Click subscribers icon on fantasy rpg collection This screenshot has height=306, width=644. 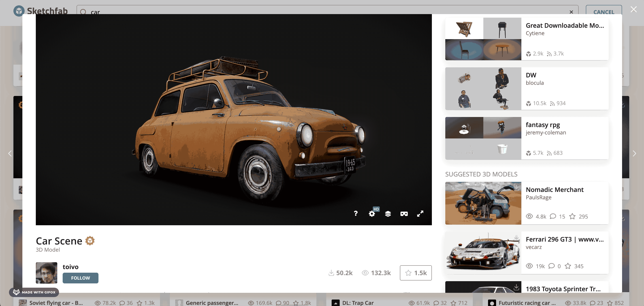[x=549, y=153]
